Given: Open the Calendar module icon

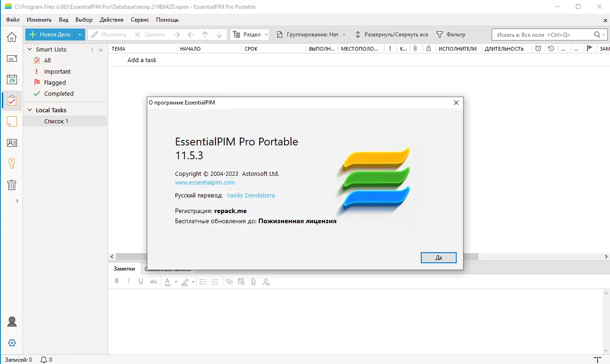Looking at the screenshot, I should click(x=12, y=79).
